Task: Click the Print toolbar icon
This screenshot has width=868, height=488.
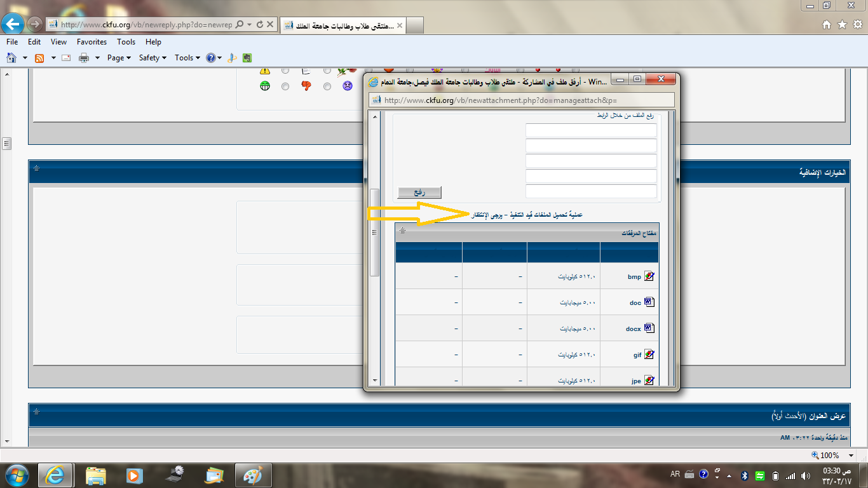Action: 84,58
